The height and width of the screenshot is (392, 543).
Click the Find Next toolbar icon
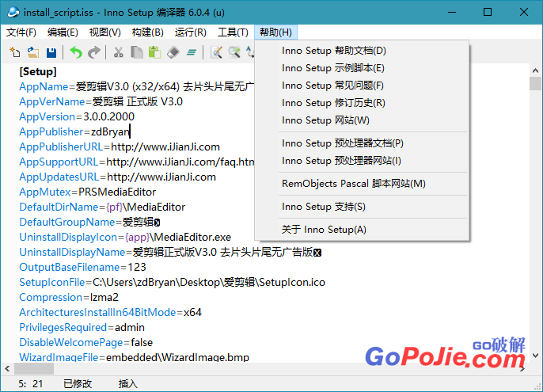point(234,52)
